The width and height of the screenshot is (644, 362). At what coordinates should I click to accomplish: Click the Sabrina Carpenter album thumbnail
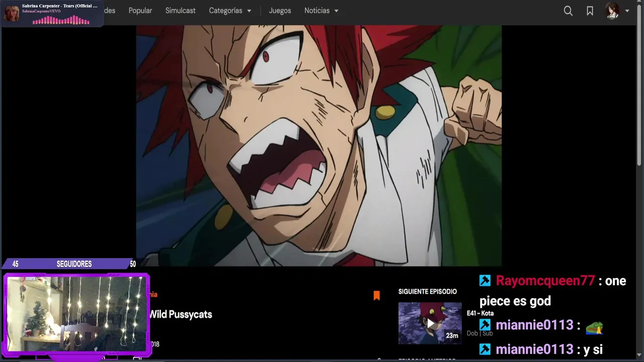pyautogui.click(x=12, y=13)
